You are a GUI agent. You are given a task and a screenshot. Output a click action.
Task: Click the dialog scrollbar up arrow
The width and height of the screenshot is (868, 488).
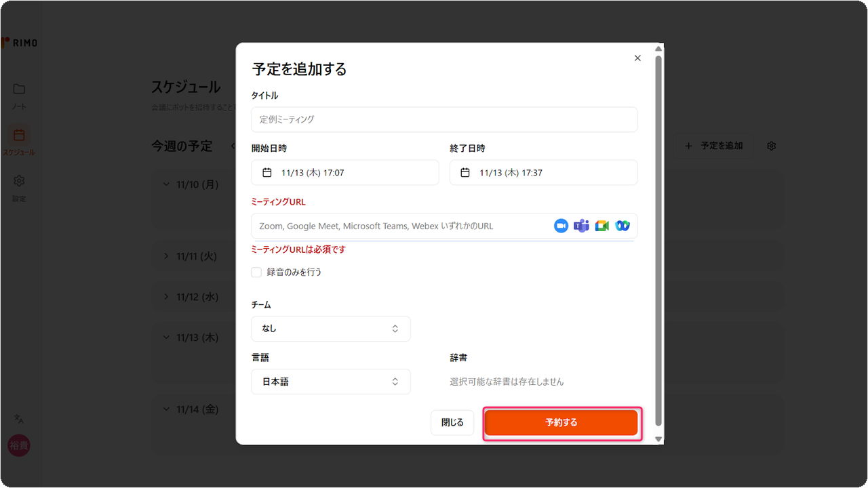click(658, 48)
